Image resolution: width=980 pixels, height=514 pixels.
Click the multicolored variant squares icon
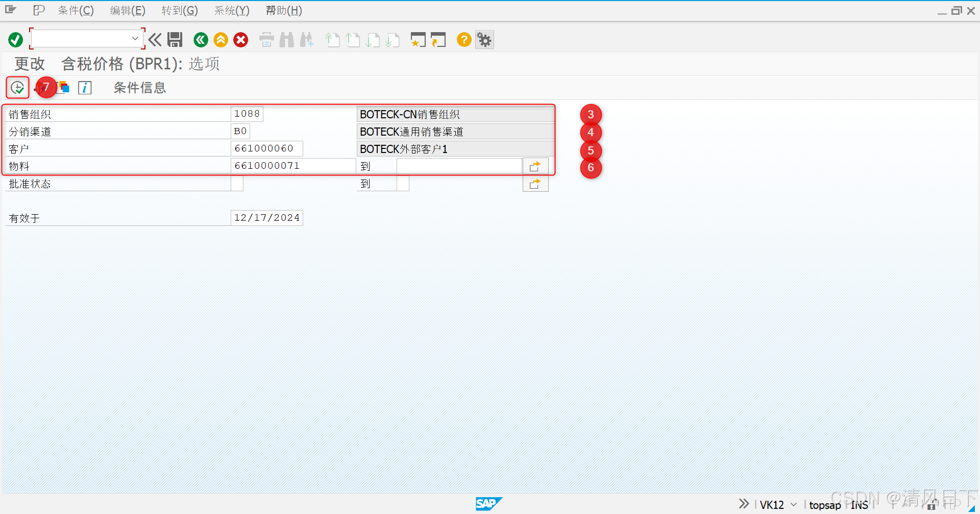(x=64, y=88)
